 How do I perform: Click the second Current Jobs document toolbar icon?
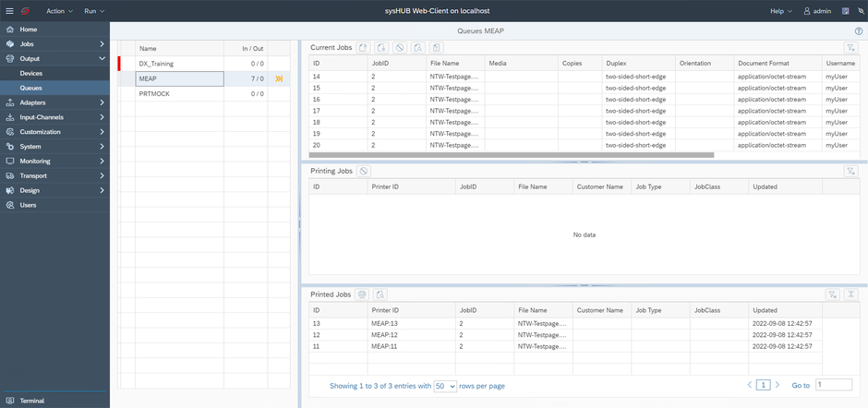[x=381, y=48]
